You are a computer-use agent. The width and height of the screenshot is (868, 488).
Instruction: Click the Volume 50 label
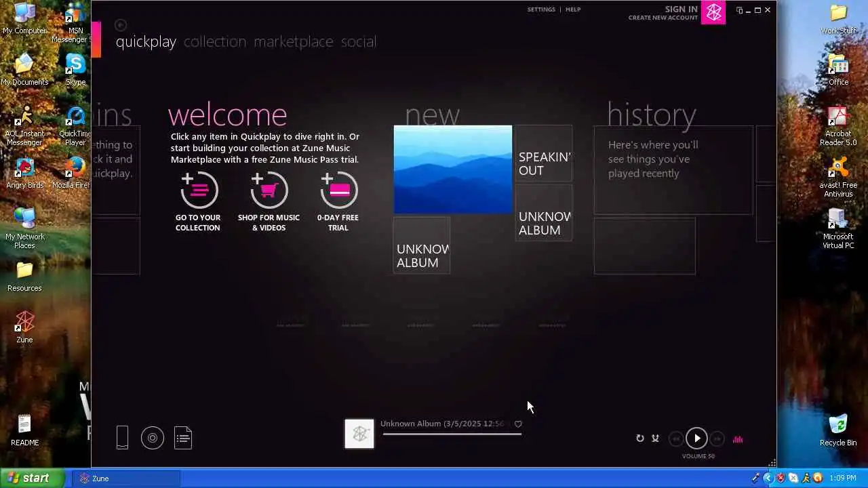pyautogui.click(x=698, y=456)
